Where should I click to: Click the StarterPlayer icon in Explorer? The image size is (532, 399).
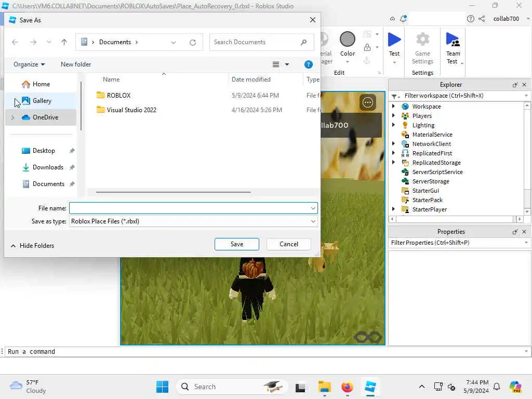[405, 209]
